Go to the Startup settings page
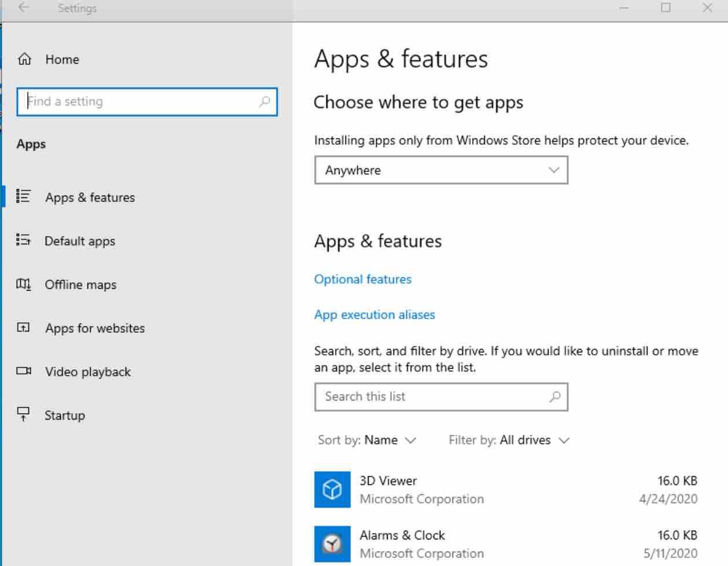Viewport: 728px width, 566px height. point(65,415)
